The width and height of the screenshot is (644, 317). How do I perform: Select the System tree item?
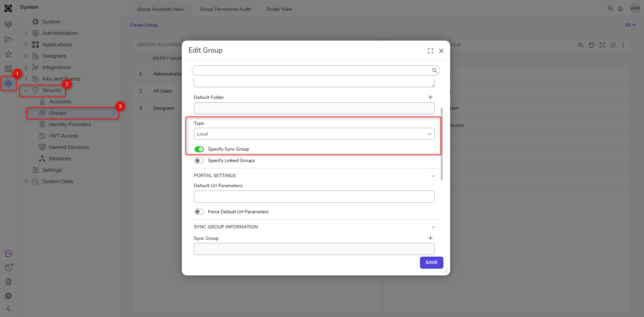point(51,22)
